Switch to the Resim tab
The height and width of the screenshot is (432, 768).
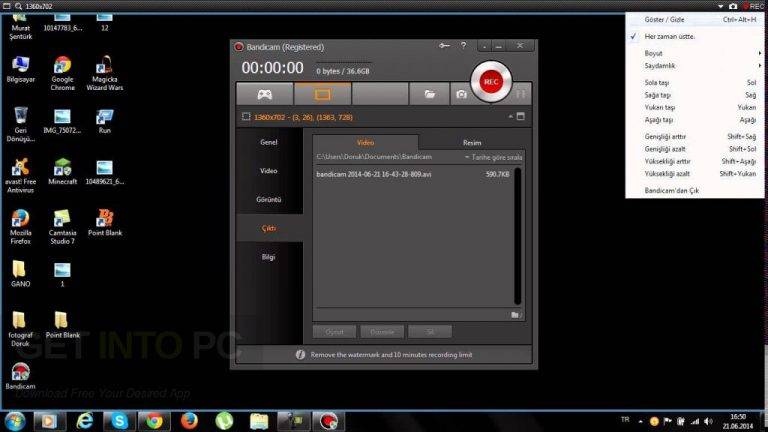tap(472, 143)
